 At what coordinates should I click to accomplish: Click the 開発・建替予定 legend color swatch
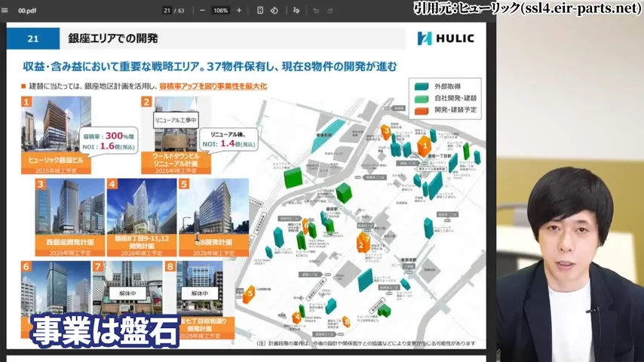pyautogui.click(x=422, y=111)
